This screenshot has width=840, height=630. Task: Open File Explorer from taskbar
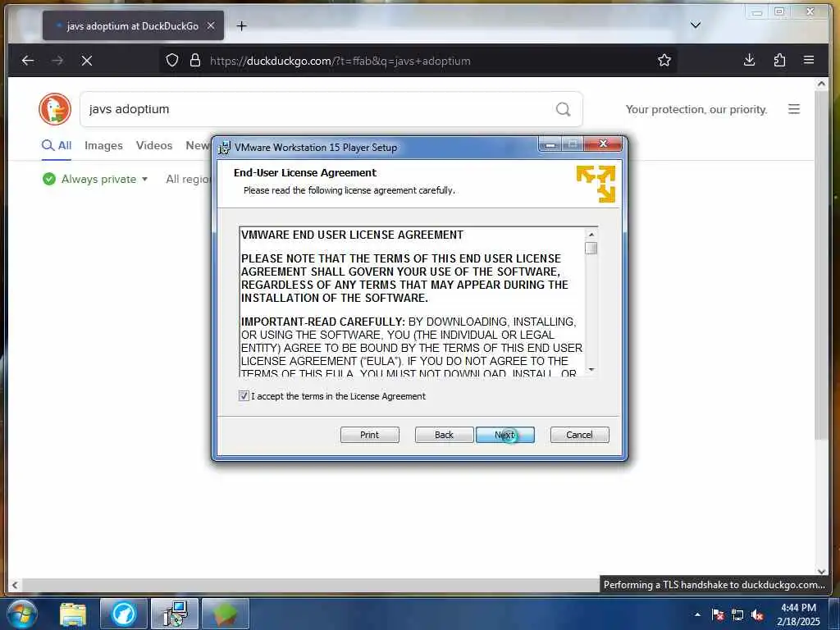tap(73, 614)
